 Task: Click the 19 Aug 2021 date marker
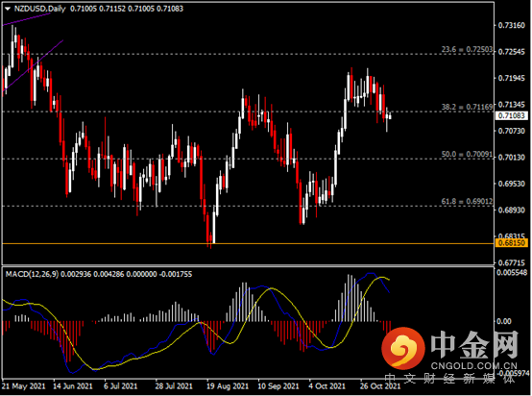click(x=228, y=386)
